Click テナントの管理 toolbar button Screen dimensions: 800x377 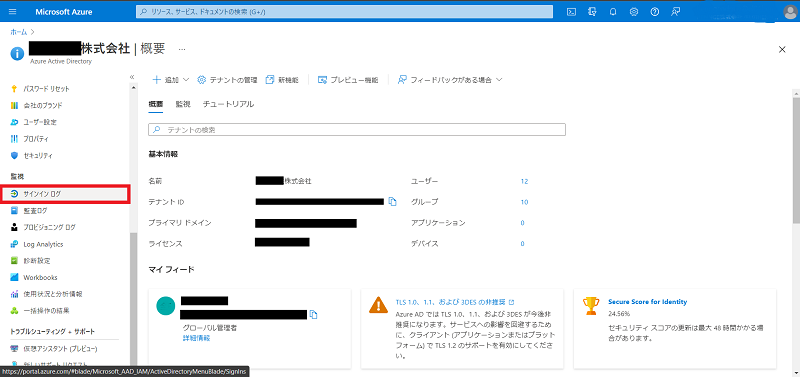pos(227,80)
